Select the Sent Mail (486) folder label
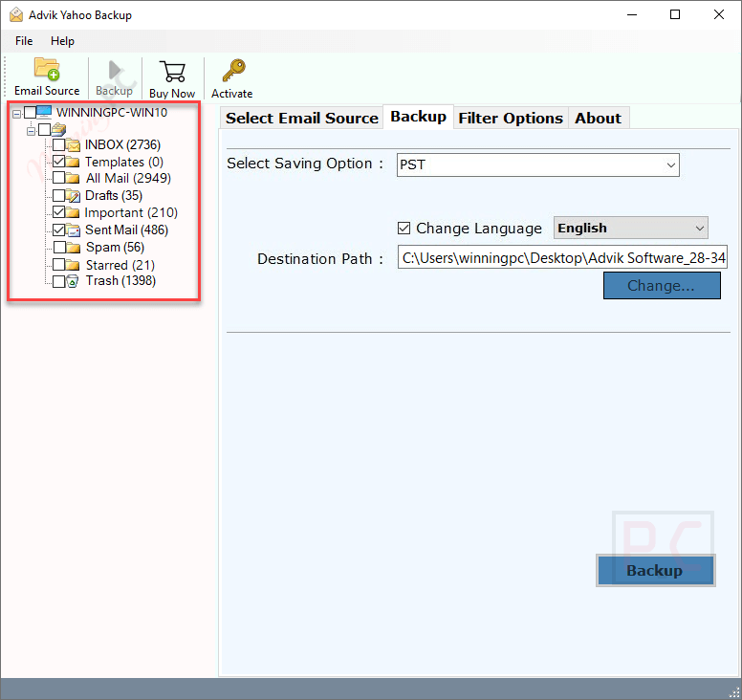The width and height of the screenshot is (742, 700). 127,230
